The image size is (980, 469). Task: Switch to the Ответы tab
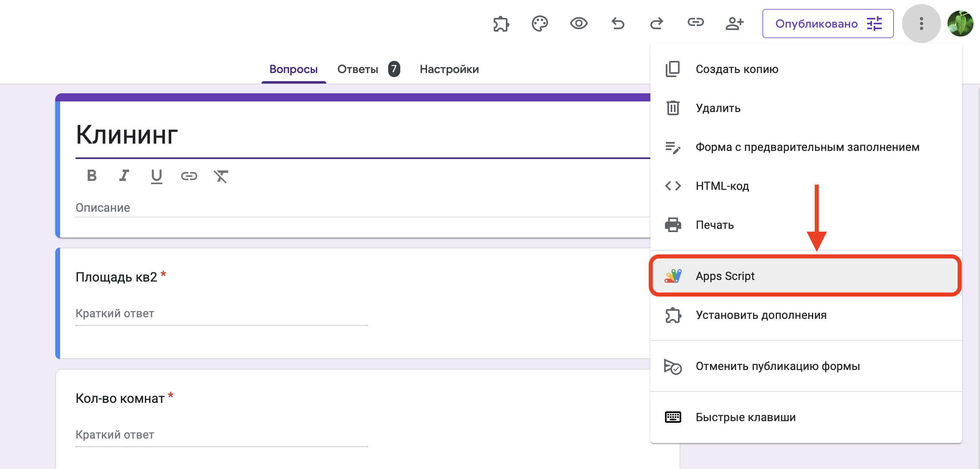[x=358, y=69]
